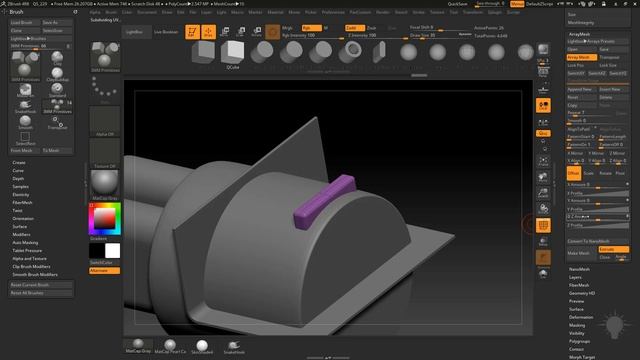640x360 pixels.
Task: Toggle Zsub mode
Action: click(x=371, y=28)
